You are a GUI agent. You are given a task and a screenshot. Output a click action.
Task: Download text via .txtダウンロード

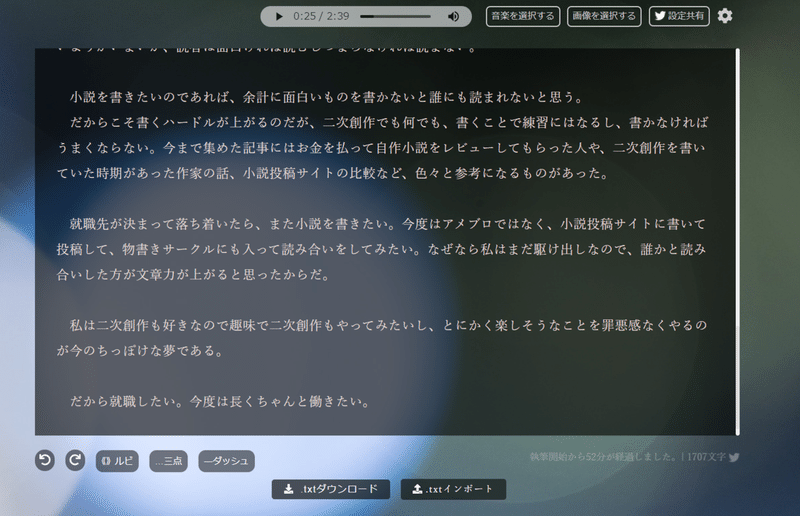coord(331,489)
